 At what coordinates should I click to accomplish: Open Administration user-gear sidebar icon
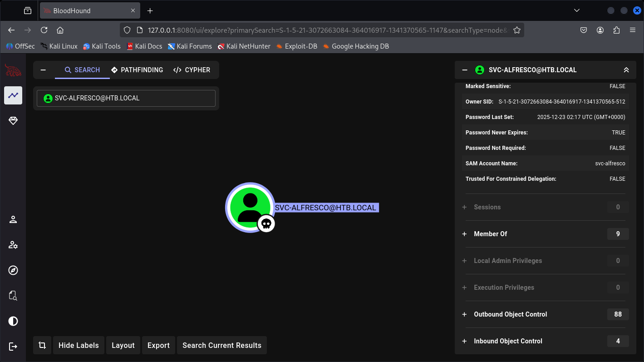[x=13, y=245]
